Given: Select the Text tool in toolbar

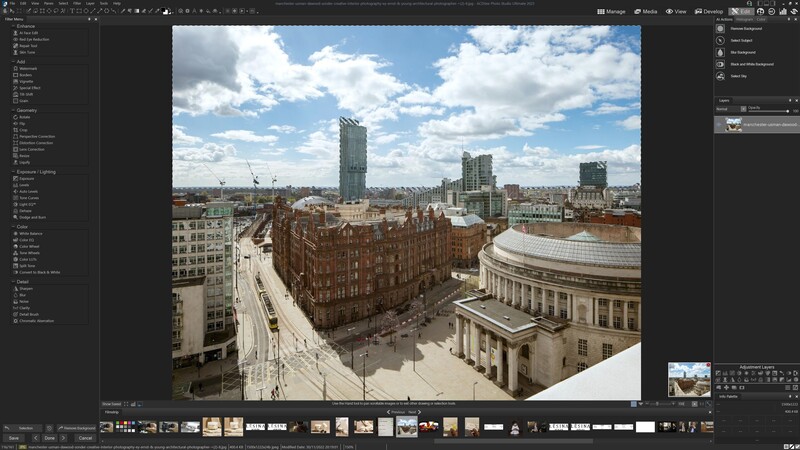Looking at the screenshot, I should (x=72, y=11).
